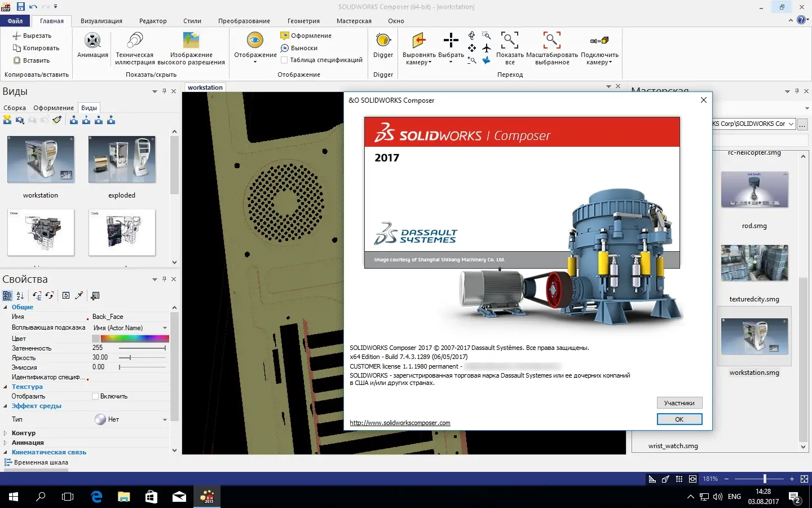This screenshot has height=508, width=812.
Task: Open Microsoft Edge from the taskbar
Action: click(x=97, y=497)
